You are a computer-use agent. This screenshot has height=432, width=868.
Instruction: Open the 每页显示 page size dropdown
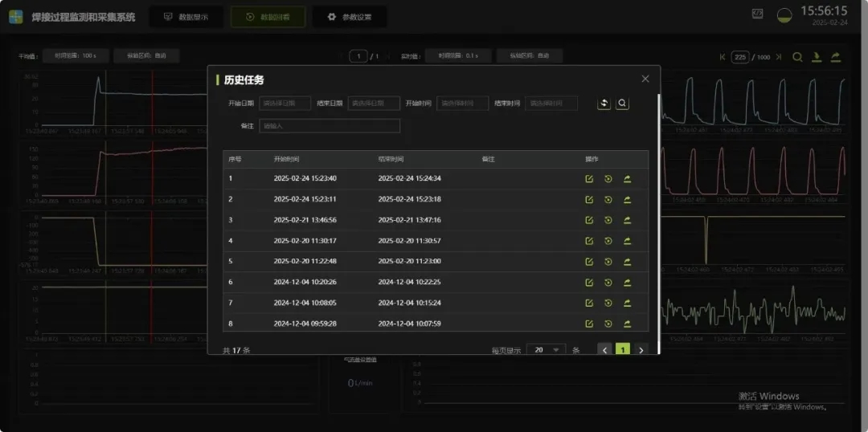(546, 350)
